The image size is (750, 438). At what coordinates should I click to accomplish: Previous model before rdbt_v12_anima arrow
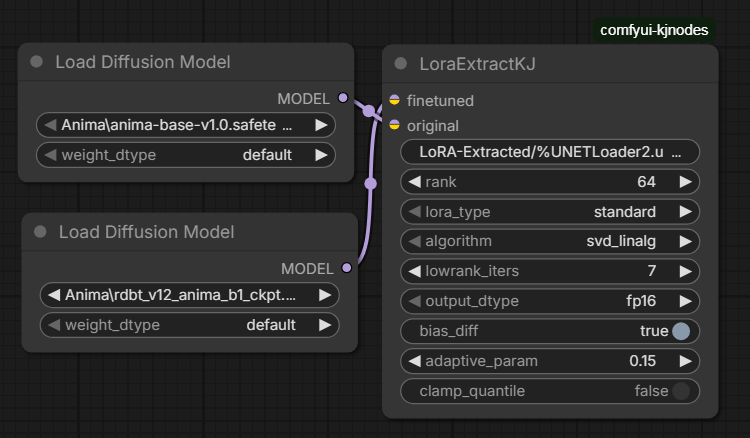coord(54,295)
